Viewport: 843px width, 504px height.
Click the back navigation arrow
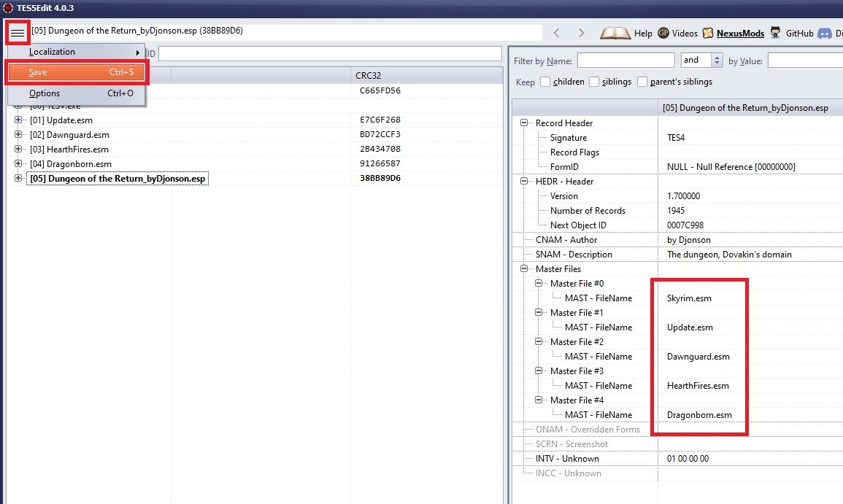pyautogui.click(x=557, y=33)
